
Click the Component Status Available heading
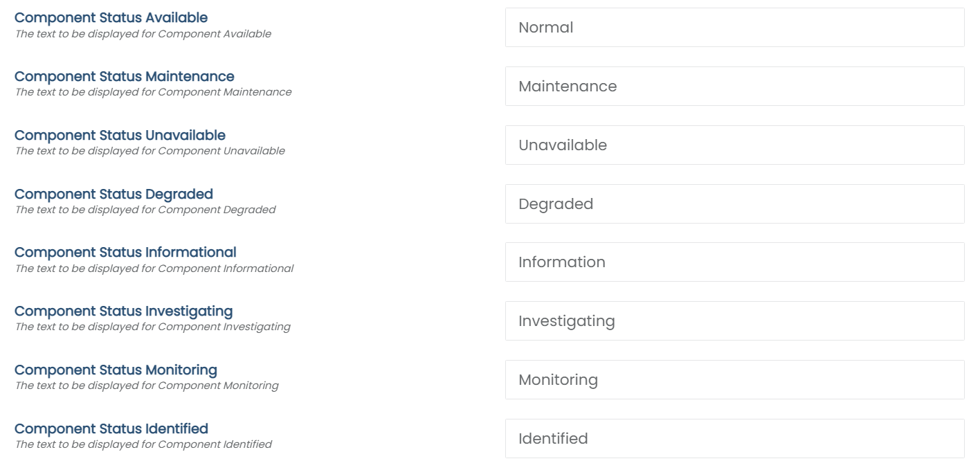(x=111, y=17)
